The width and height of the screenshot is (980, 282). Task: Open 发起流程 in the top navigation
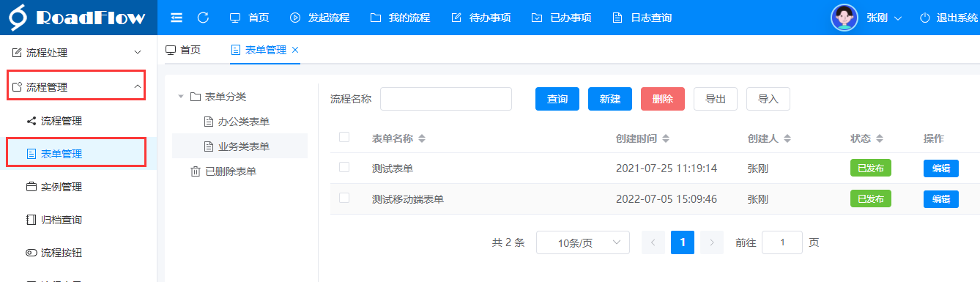[x=319, y=18]
